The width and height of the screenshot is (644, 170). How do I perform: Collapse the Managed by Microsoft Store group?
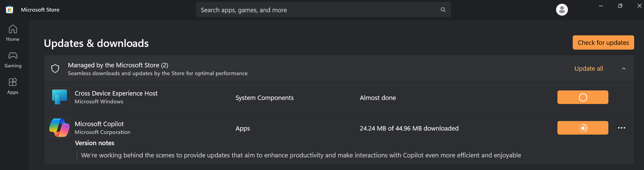(624, 69)
